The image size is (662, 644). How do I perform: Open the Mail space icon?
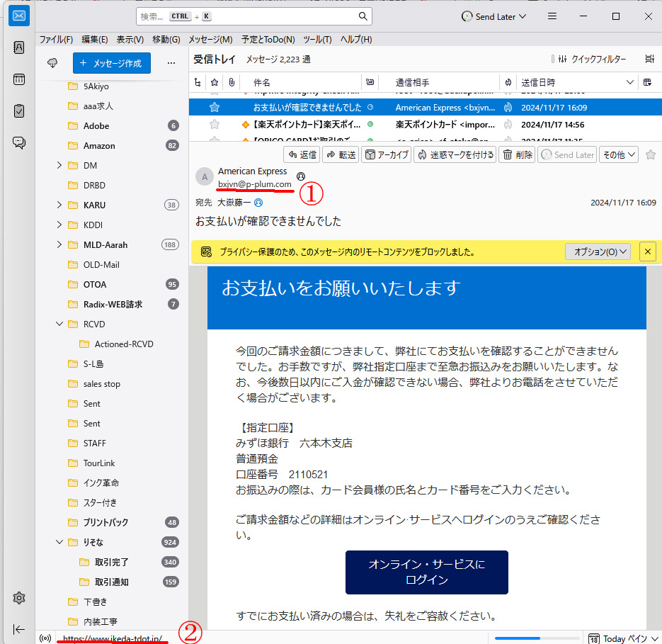tap(19, 16)
